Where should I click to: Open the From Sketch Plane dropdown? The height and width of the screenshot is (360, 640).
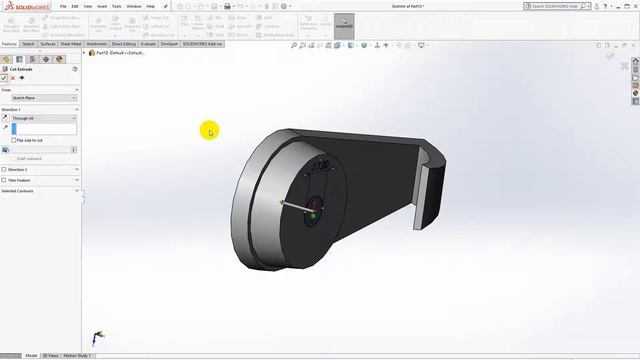[x=44, y=98]
